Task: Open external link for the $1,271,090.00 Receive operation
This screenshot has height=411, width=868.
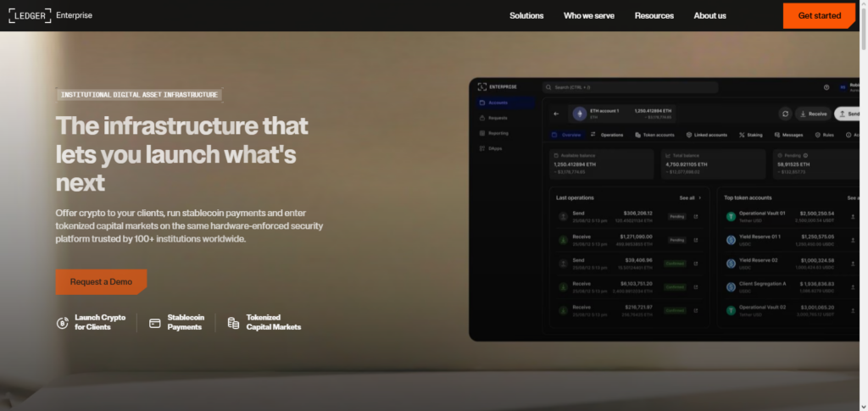Action: coord(696,240)
